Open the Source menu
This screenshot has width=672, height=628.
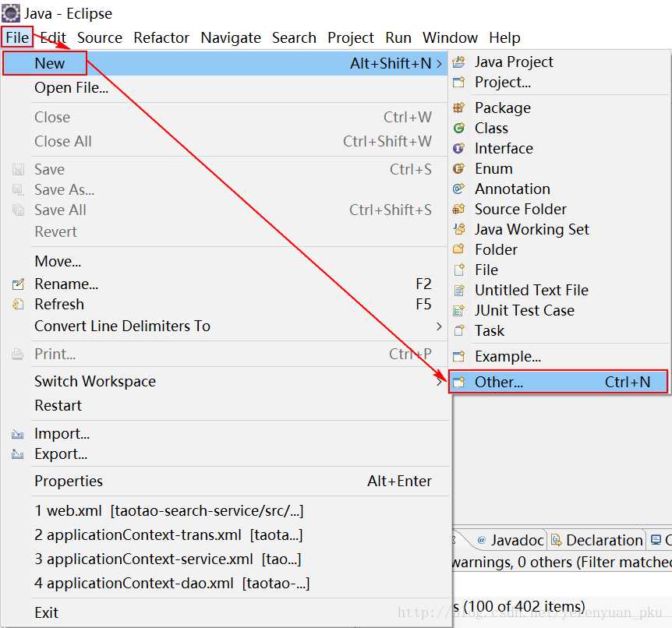click(x=100, y=37)
